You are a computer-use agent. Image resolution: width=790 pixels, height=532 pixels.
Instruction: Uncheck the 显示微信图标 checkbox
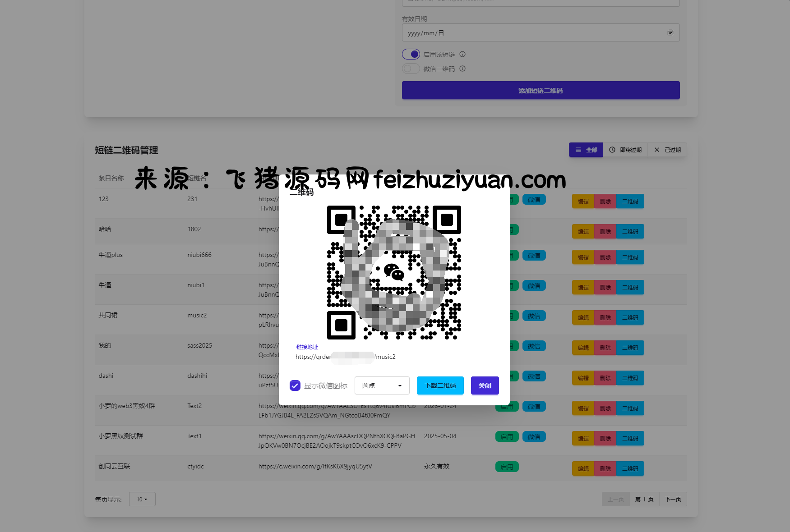pyautogui.click(x=295, y=385)
